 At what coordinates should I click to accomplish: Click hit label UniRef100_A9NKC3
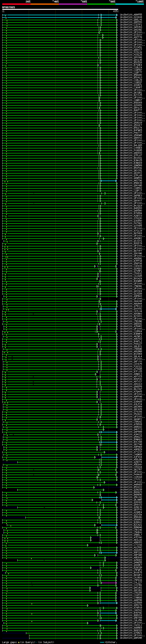(131, 374)
